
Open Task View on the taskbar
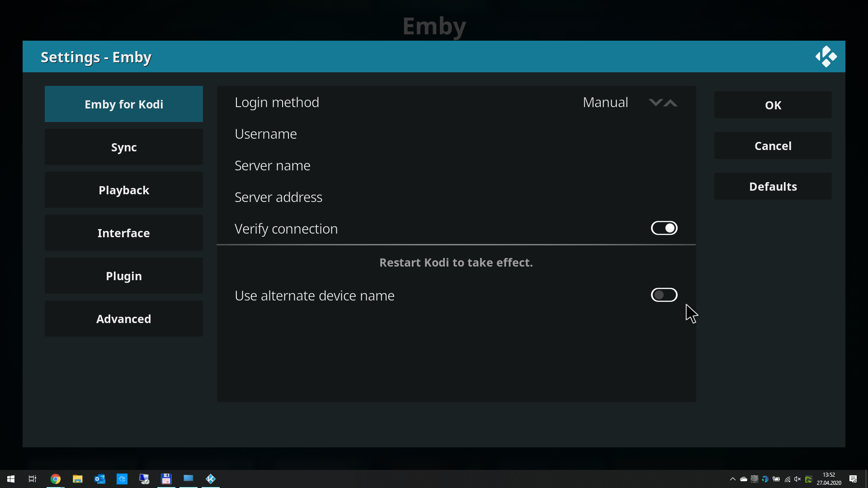[x=33, y=479]
